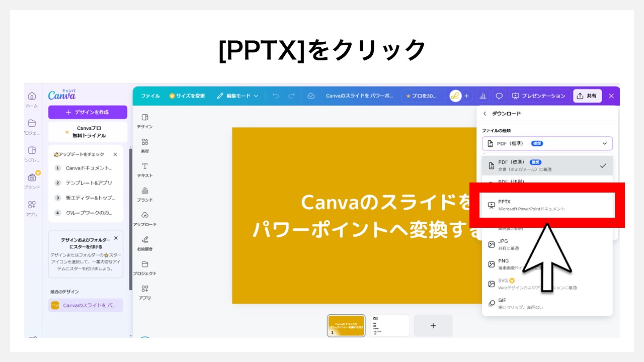Go back using the ダウンロード back chevron
644x362 pixels.
(x=485, y=113)
